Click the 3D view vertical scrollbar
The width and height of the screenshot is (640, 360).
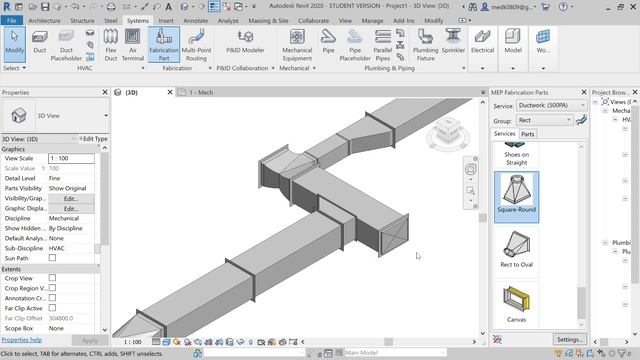coord(482,218)
